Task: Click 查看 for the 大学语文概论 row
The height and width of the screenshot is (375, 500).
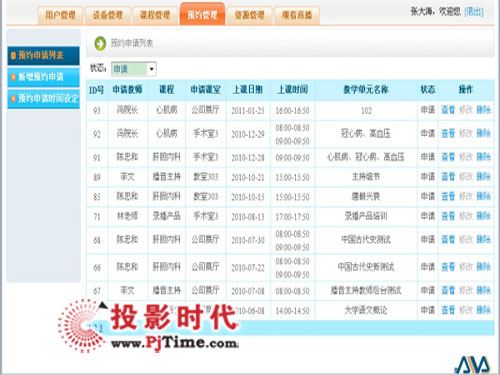Action: (x=448, y=310)
